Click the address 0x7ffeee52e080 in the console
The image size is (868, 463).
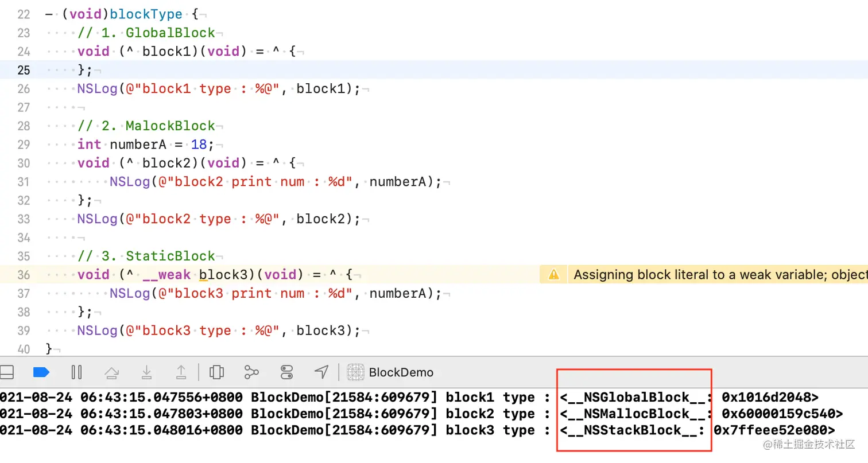(x=770, y=430)
